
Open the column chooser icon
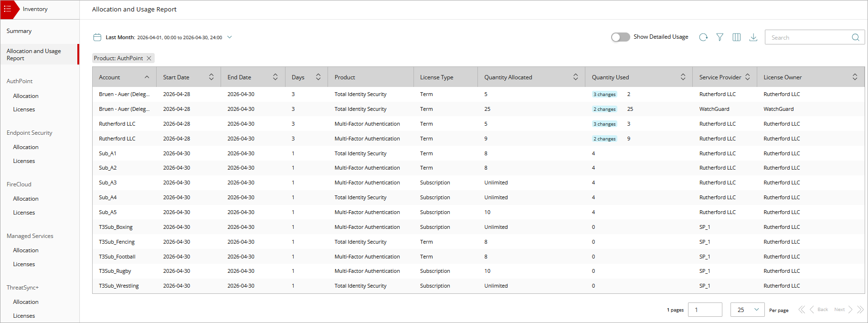pyautogui.click(x=737, y=37)
